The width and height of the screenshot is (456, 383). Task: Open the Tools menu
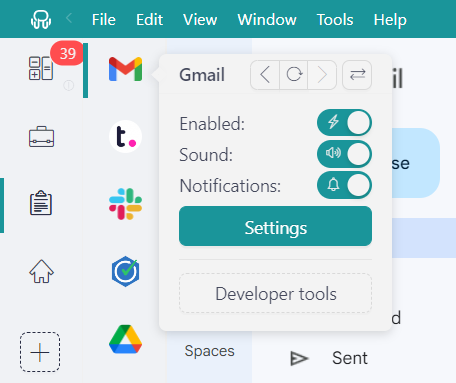click(x=335, y=20)
